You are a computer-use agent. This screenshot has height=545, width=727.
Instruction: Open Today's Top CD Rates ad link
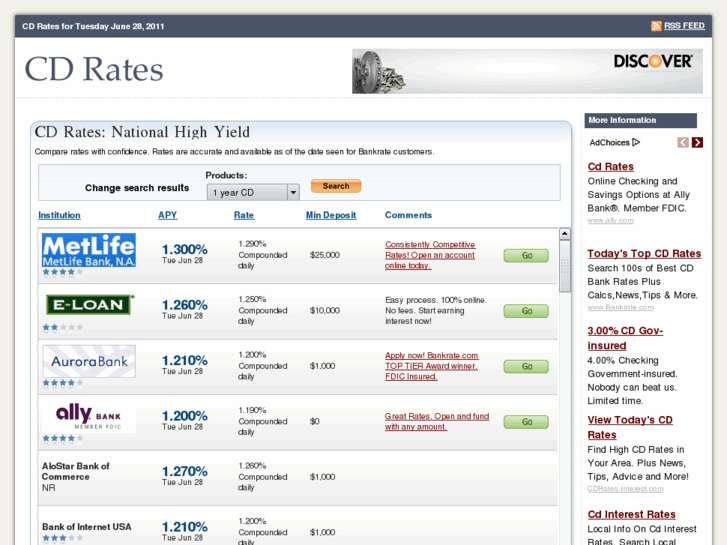[644, 254]
